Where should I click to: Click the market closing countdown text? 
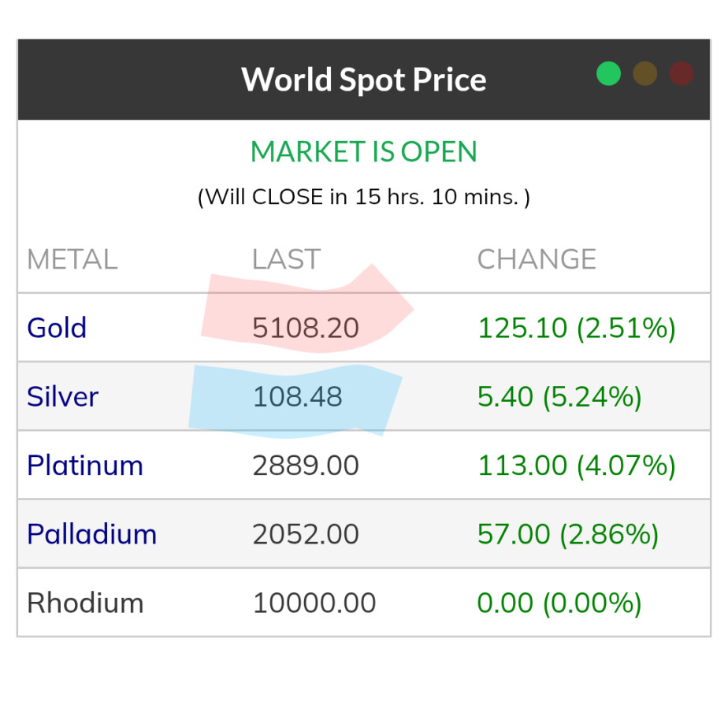(x=363, y=196)
